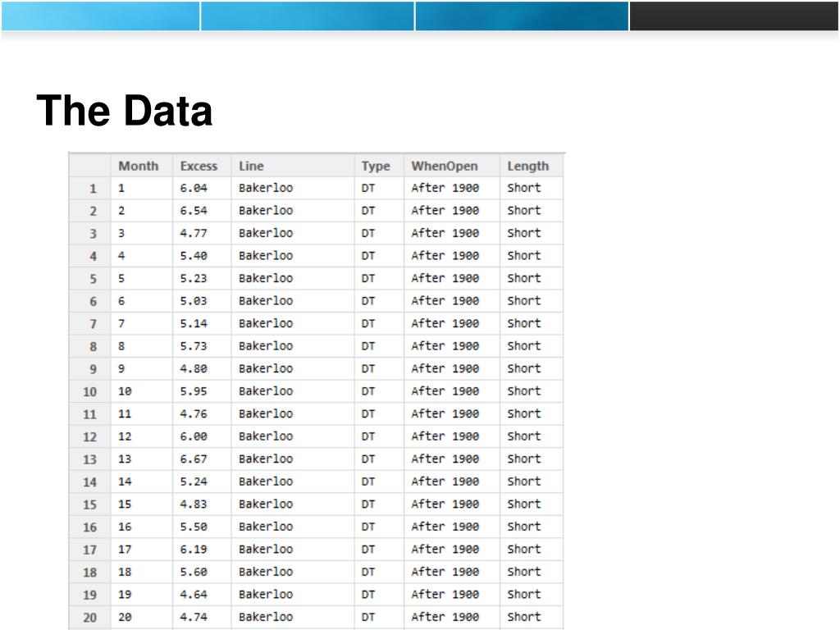The height and width of the screenshot is (630, 840).
Task: Click Excess value 4.80
Action: (194, 368)
